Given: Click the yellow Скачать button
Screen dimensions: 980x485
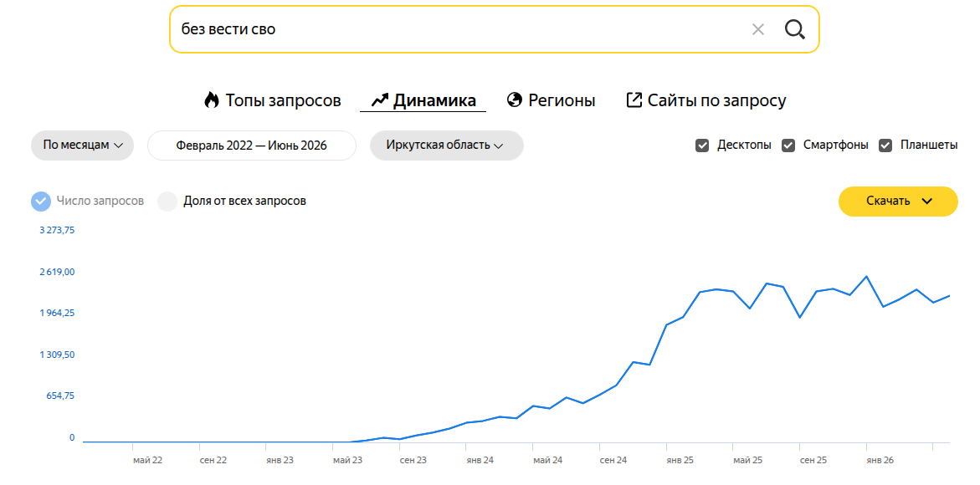Looking at the screenshot, I should (x=897, y=201).
